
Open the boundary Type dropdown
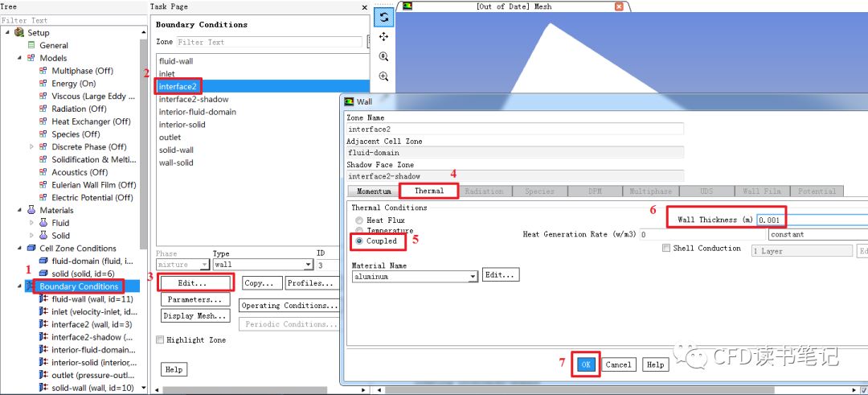pyautogui.click(x=309, y=265)
